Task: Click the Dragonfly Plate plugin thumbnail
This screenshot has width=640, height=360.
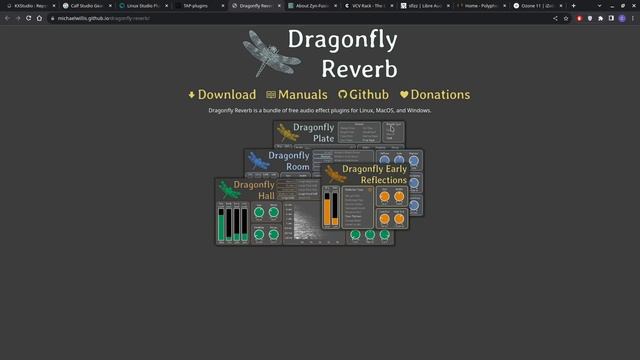Action: pyautogui.click(x=339, y=133)
